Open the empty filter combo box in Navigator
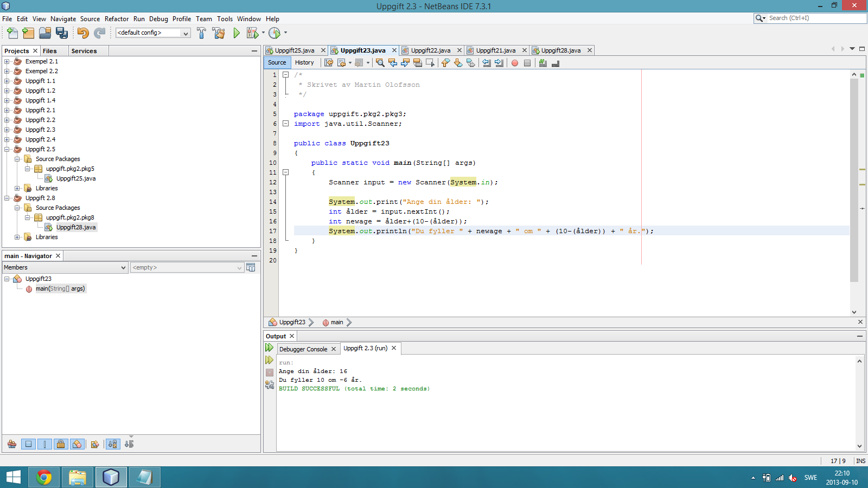 pyautogui.click(x=187, y=267)
